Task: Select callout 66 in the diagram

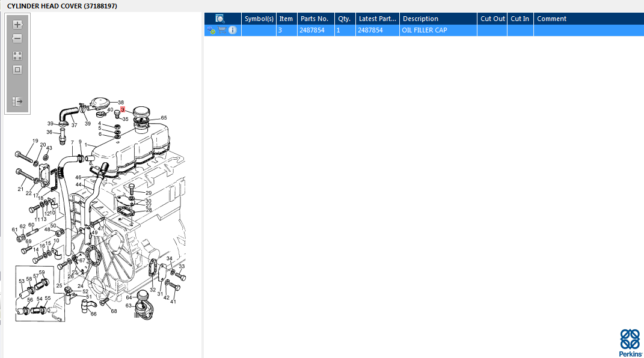Action: pos(94,314)
